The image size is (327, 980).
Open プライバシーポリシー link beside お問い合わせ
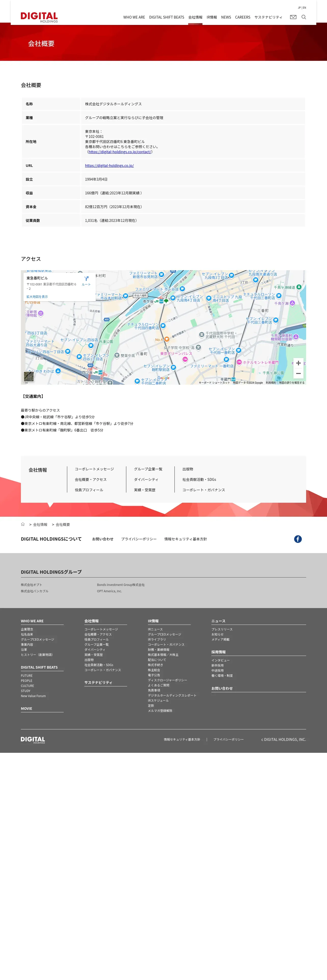139,539
